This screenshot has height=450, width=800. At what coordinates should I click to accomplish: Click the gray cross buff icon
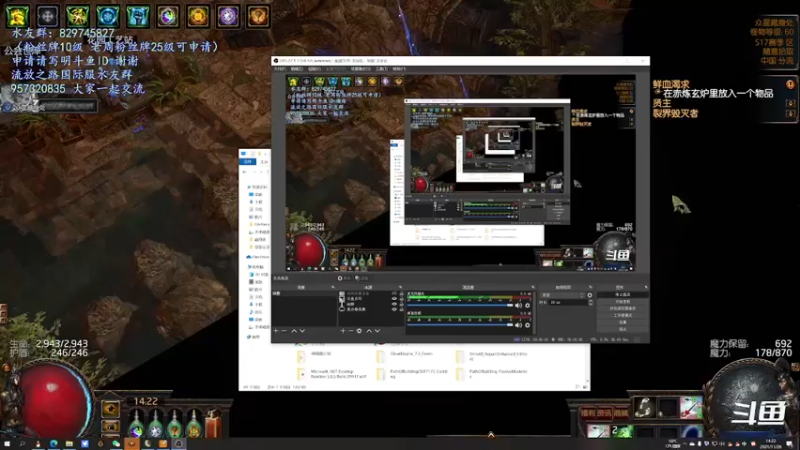[x=47, y=16]
